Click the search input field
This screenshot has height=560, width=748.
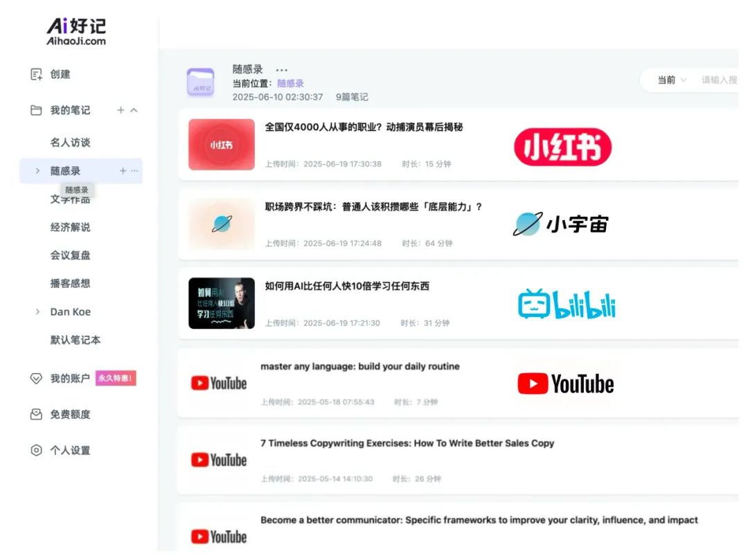tap(720, 80)
